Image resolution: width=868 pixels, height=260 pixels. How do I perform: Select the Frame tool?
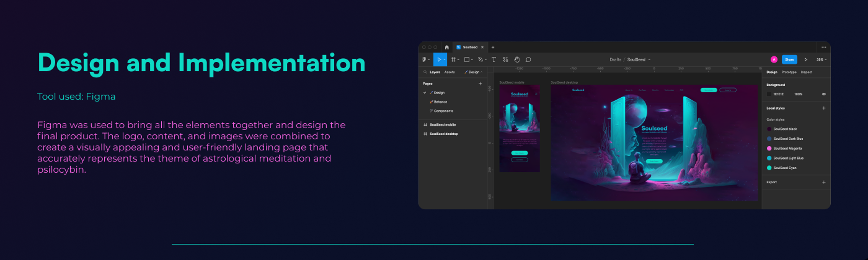[453, 59]
